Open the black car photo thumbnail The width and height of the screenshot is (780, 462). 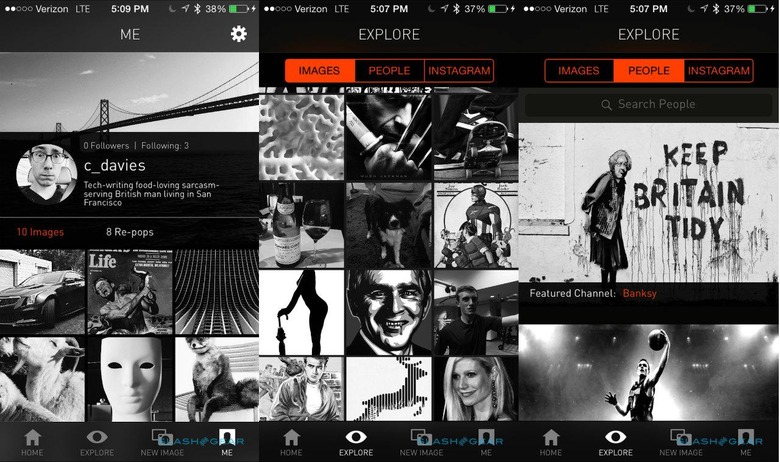tap(42, 292)
